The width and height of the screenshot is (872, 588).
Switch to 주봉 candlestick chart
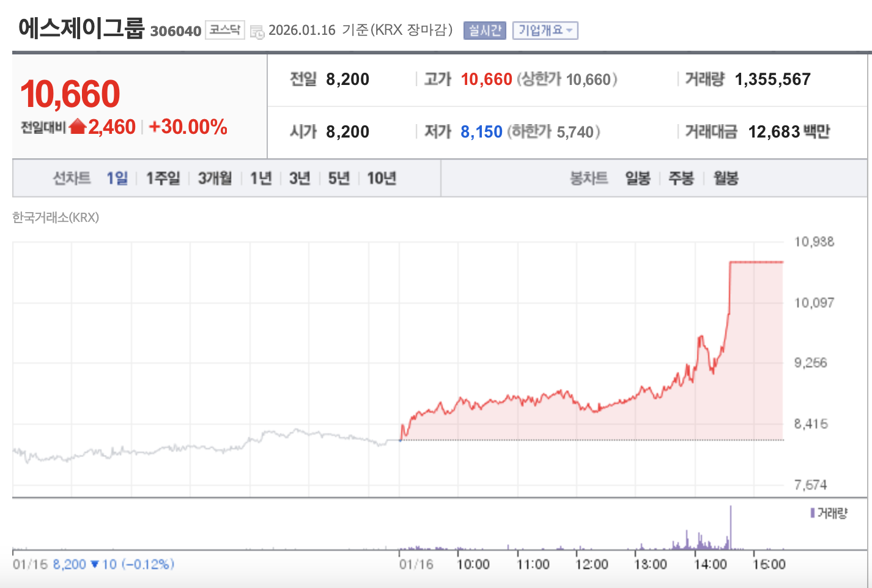click(681, 178)
